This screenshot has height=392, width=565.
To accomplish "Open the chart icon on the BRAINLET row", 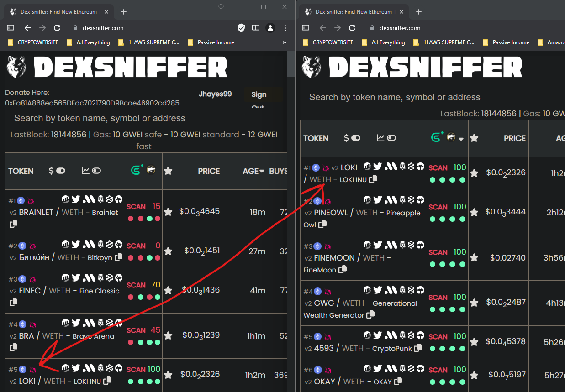I will (x=65, y=199).
